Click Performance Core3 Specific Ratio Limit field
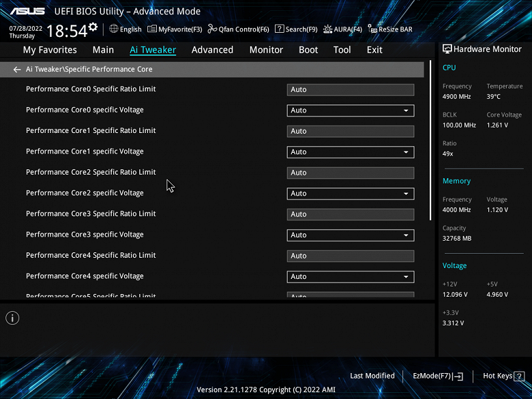The width and height of the screenshot is (532, 399). [351, 214]
